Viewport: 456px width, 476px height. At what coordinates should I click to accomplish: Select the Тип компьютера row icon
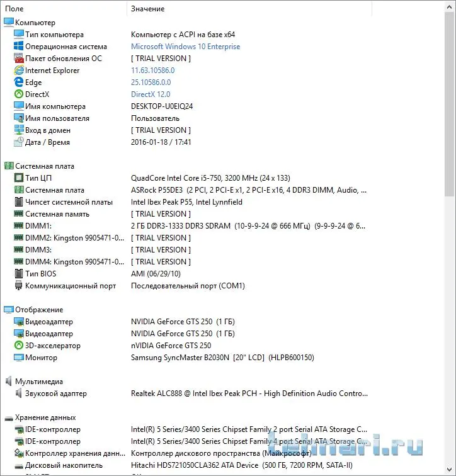18,34
